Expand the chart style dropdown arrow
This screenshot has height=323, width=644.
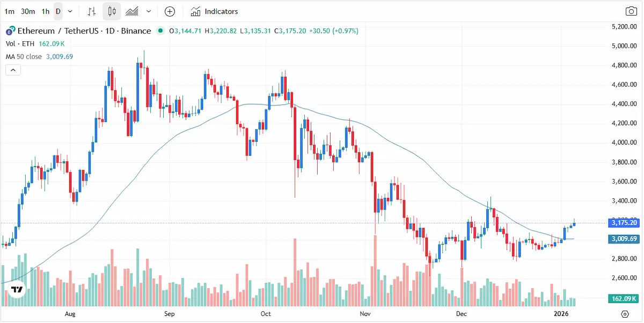149,11
